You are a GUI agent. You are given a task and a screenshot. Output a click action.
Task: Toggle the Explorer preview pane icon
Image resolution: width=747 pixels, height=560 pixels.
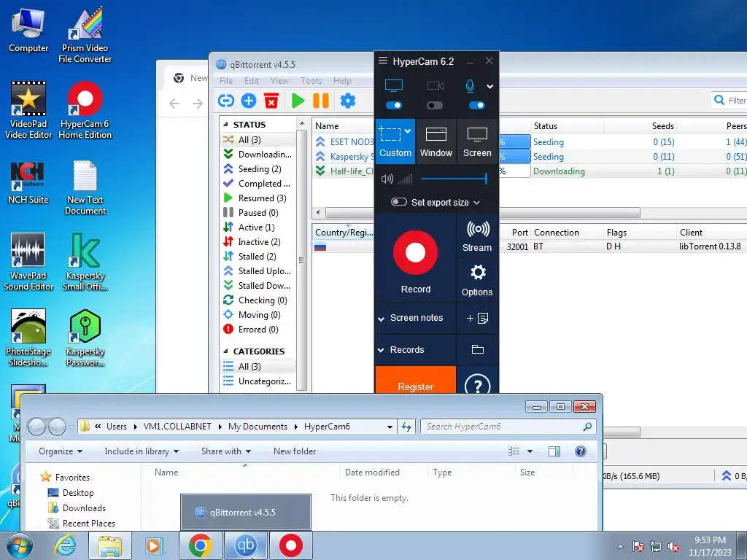click(554, 451)
